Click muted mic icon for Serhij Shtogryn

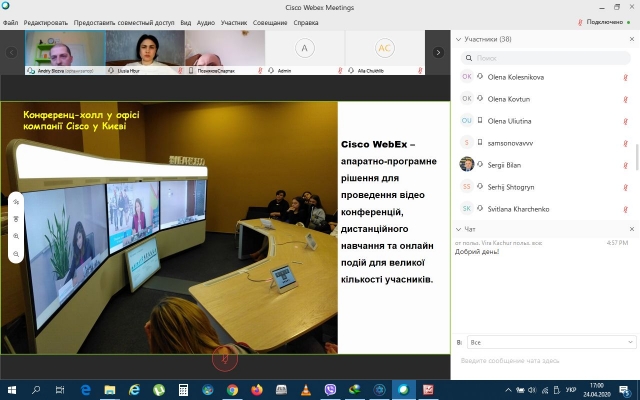click(x=625, y=187)
